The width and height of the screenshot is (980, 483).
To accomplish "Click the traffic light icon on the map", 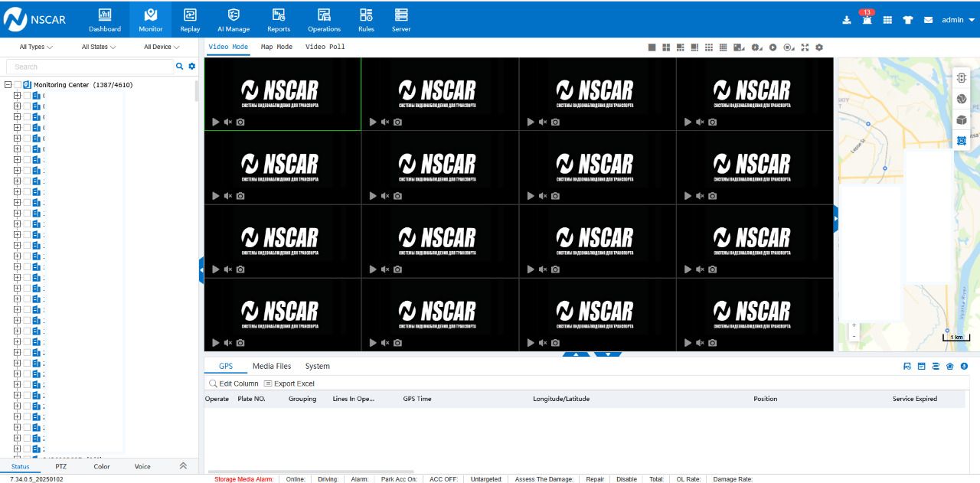I will 962,77.
